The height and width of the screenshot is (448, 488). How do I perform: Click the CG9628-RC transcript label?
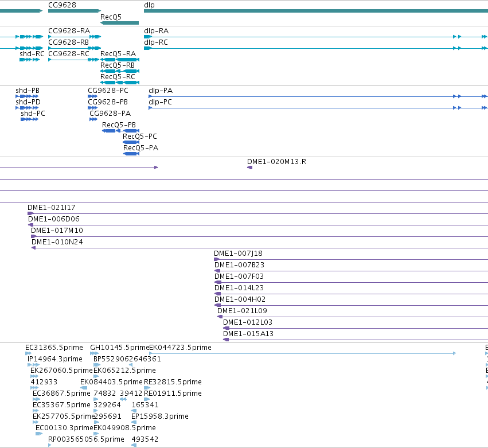pos(69,54)
